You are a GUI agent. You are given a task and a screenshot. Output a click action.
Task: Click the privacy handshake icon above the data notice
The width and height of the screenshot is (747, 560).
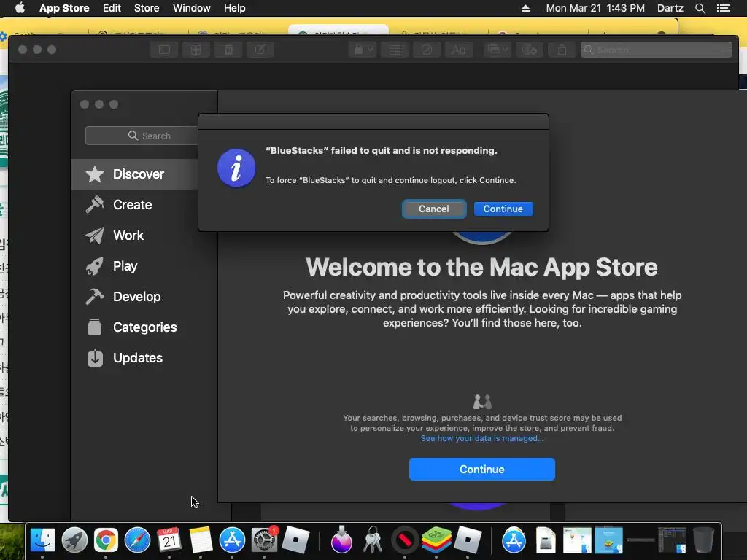(482, 402)
